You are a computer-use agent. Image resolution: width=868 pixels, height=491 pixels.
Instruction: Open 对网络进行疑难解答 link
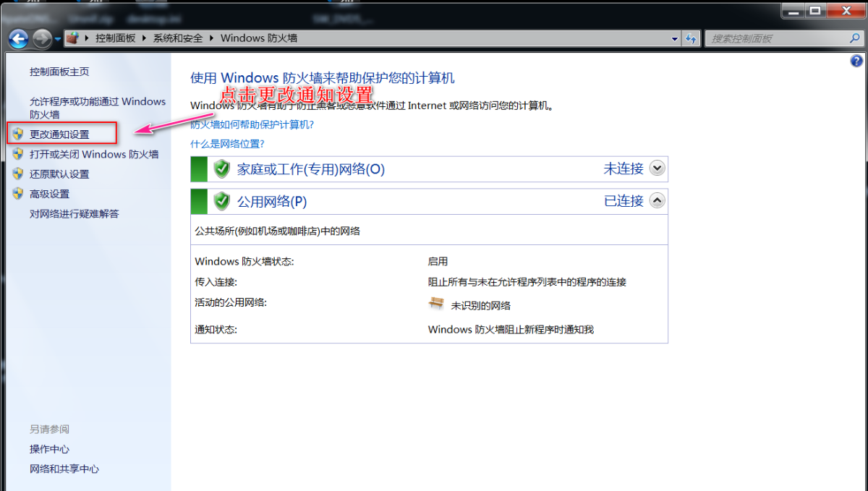(x=74, y=214)
